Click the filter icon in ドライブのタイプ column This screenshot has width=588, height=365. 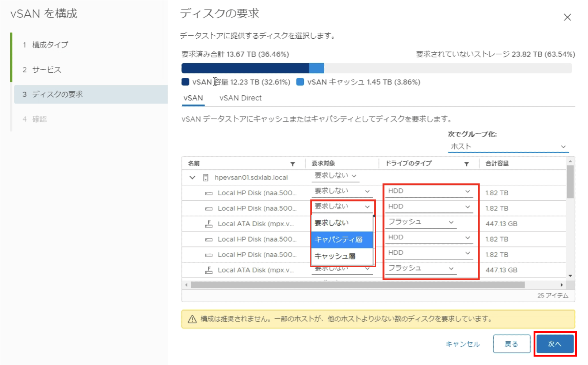(466, 164)
